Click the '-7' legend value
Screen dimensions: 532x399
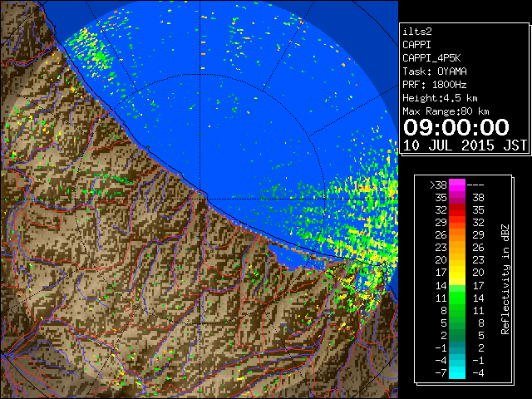tap(441, 373)
